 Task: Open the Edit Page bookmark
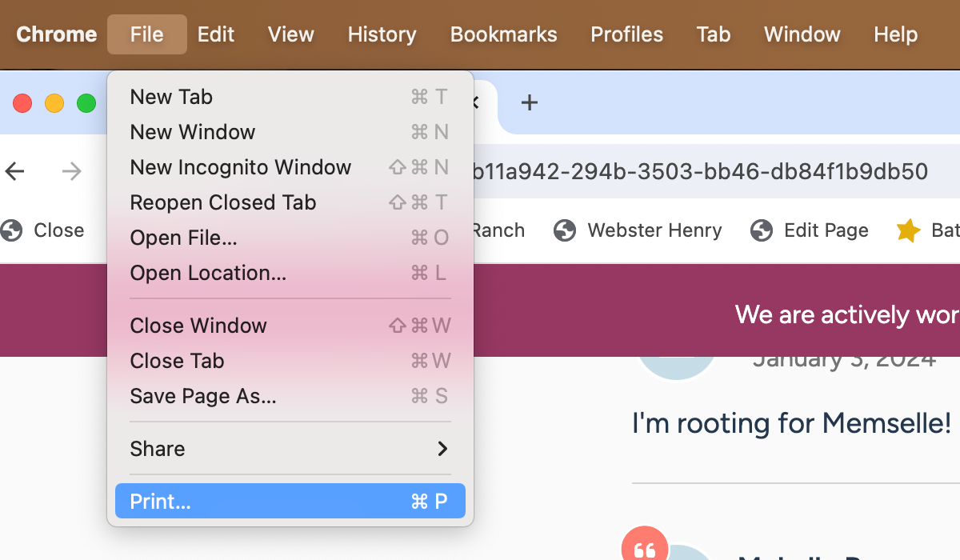826,230
